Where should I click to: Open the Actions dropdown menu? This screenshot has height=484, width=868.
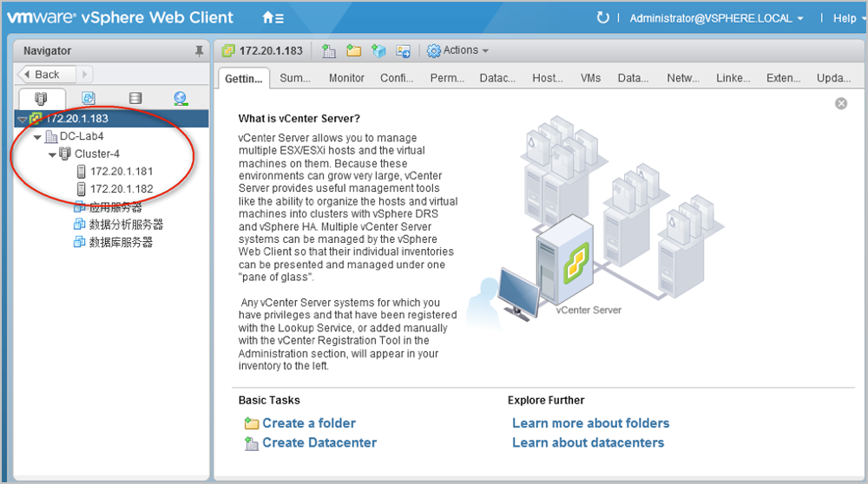(x=458, y=51)
